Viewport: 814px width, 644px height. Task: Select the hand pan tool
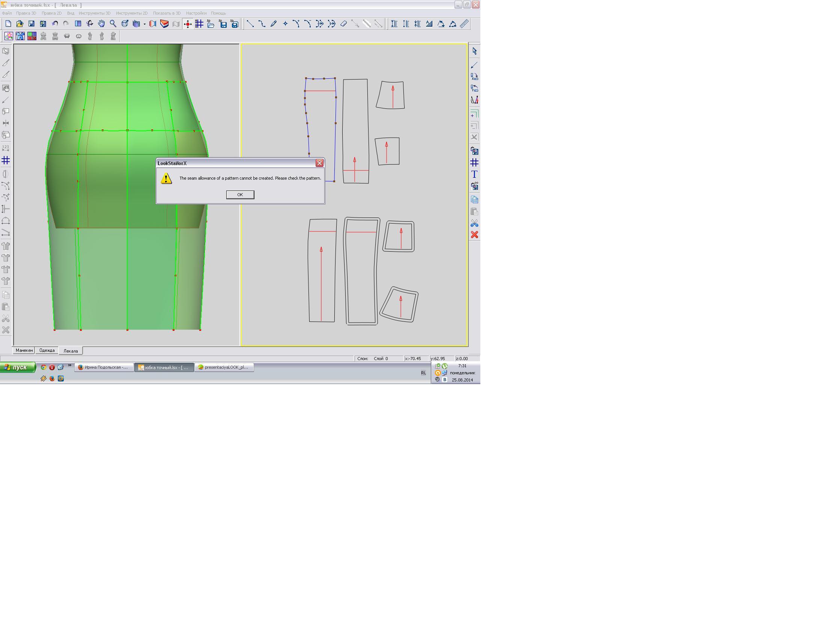101,24
